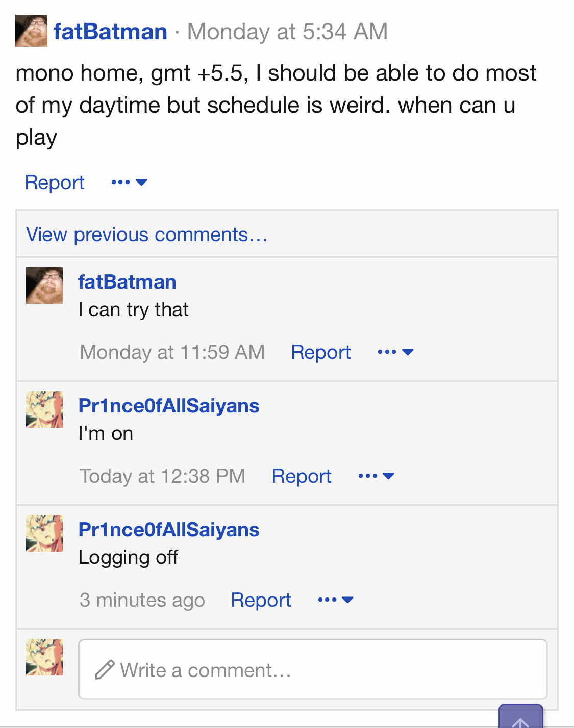Image resolution: width=574 pixels, height=728 pixels.
Task: Open fatBatman's profile from the post header
Action: 110,32
